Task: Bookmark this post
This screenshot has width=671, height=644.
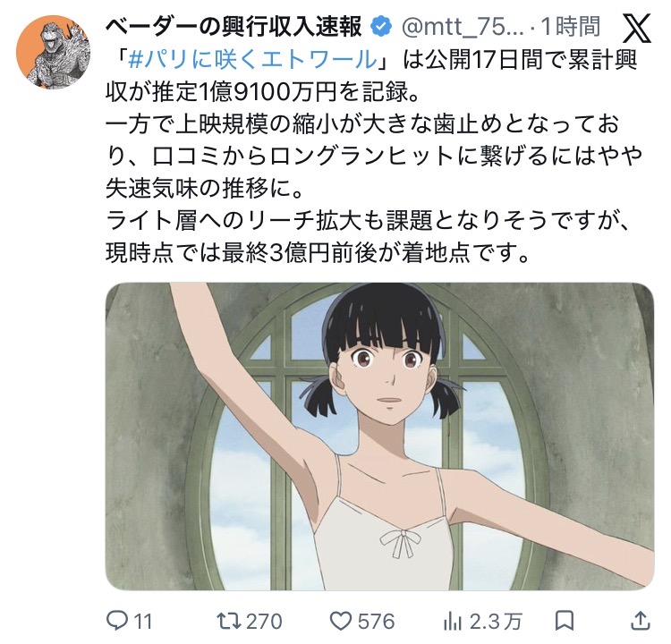Action: (565, 621)
